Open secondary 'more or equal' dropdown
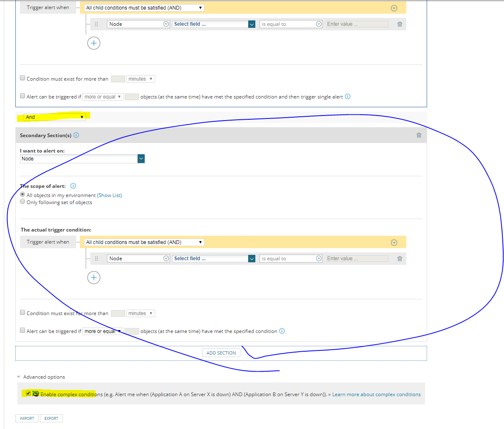Screen dimensions: 504x429 [x=103, y=331]
